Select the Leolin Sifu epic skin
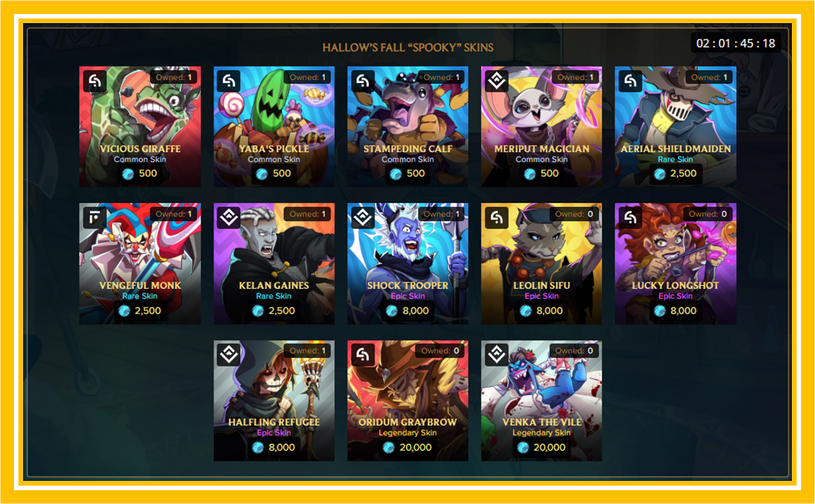 coord(542,264)
